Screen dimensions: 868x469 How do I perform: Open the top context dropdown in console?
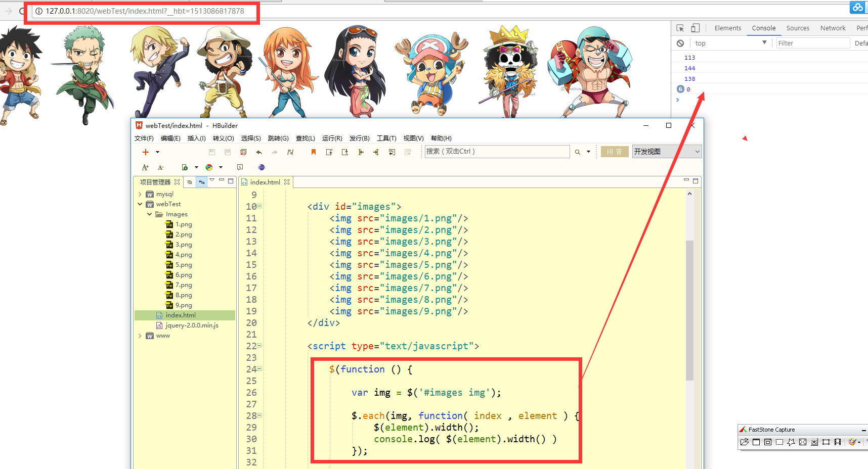click(x=730, y=43)
